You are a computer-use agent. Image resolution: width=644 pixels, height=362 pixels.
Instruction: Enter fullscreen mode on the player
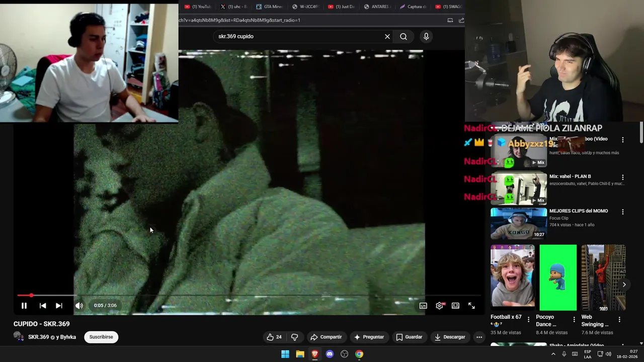click(471, 306)
